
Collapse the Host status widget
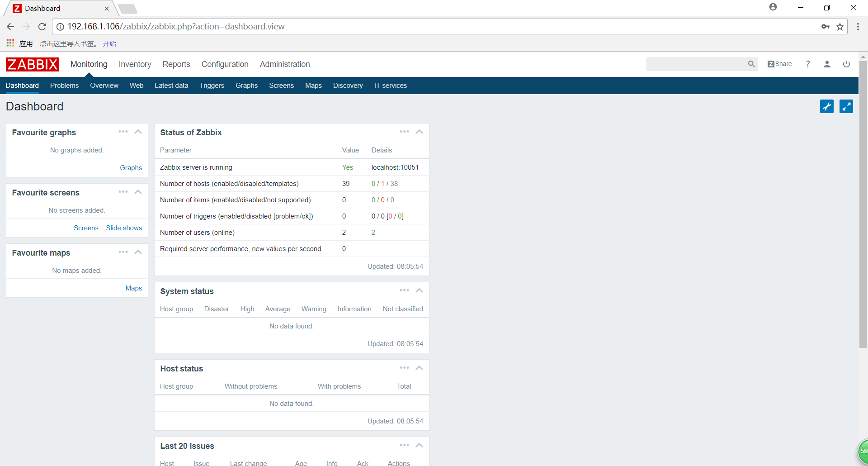(x=420, y=368)
